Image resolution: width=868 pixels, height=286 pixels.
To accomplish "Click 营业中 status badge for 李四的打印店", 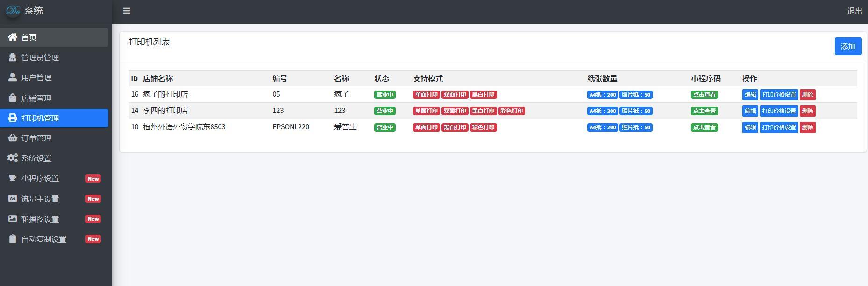I will tap(384, 111).
